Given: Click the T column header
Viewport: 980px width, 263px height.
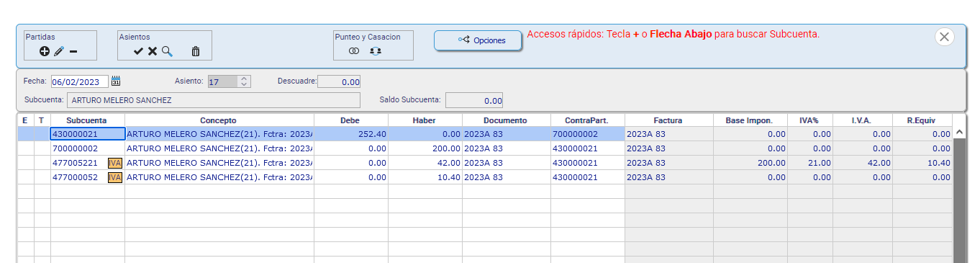Looking at the screenshot, I should (42, 120).
